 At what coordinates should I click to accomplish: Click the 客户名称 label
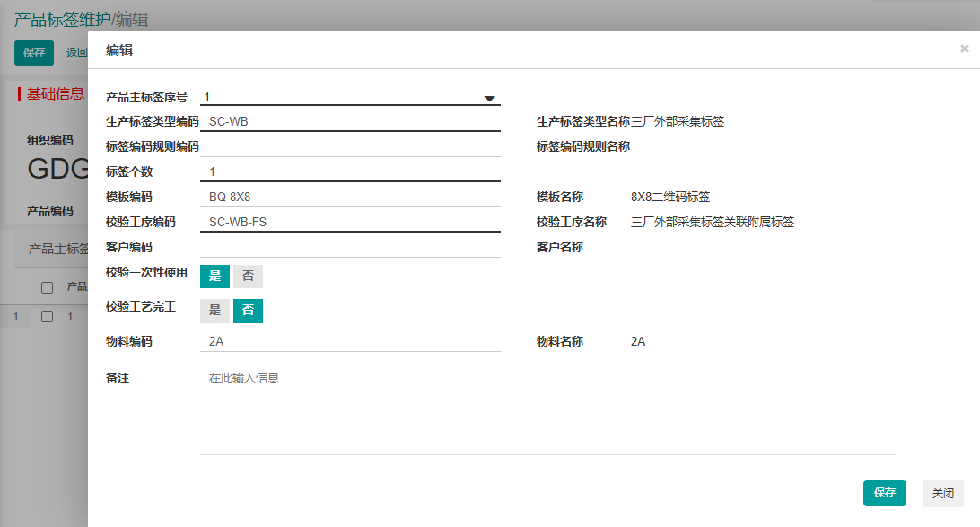pyautogui.click(x=560, y=247)
